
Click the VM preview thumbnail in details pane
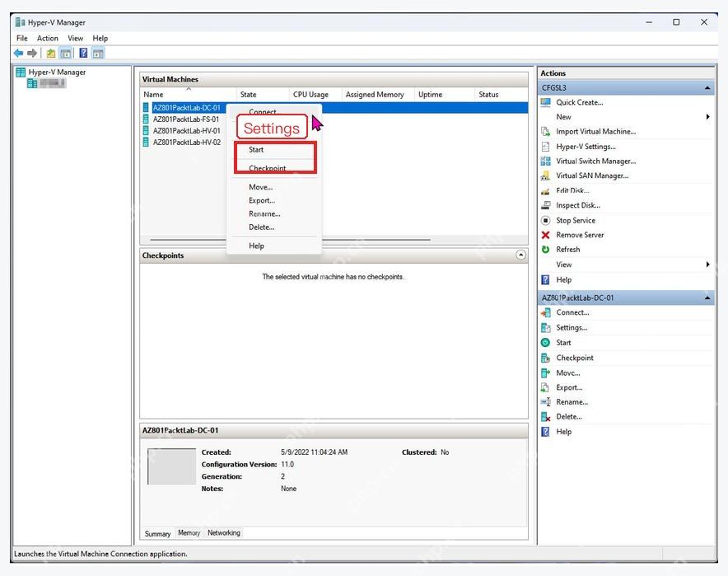tap(171, 467)
